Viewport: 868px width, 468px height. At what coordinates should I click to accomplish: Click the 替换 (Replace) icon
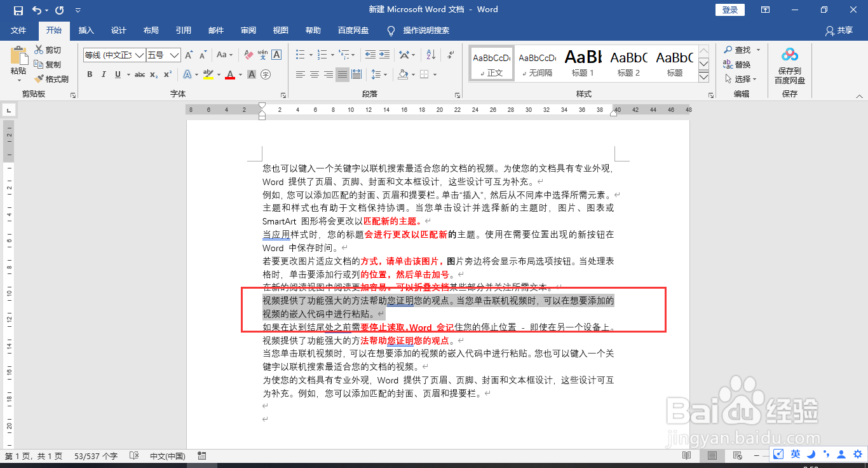(728, 64)
